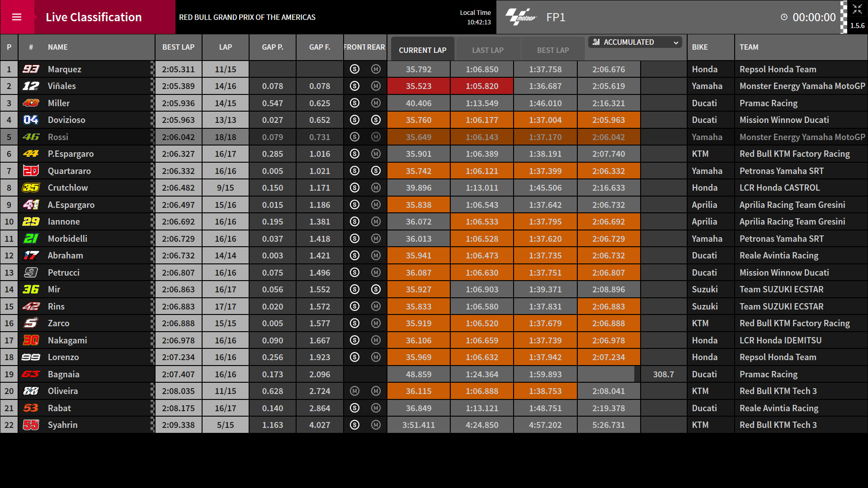Click Miller's number 43 badge
868x488 pixels.
[31, 103]
